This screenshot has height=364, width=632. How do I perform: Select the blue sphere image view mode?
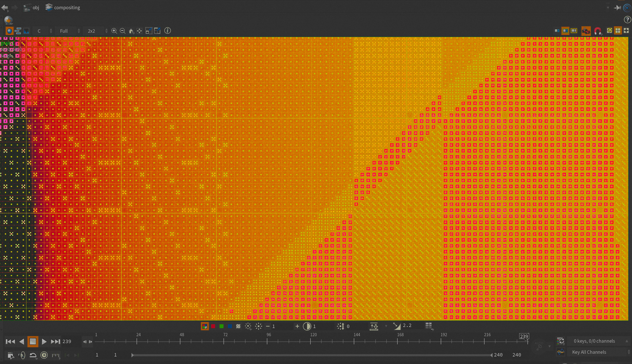pyautogui.click(x=9, y=31)
